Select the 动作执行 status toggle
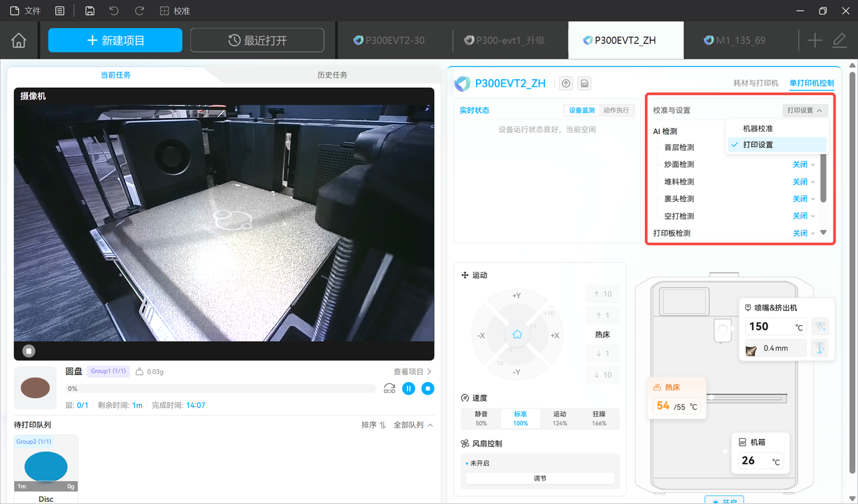The height and width of the screenshot is (504, 858). [x=616, y=110]
